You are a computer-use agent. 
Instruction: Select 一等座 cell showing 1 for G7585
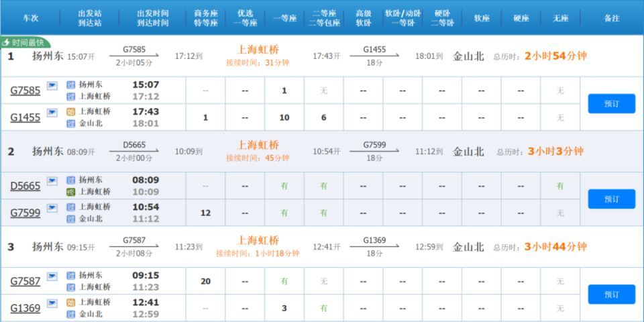284,91
